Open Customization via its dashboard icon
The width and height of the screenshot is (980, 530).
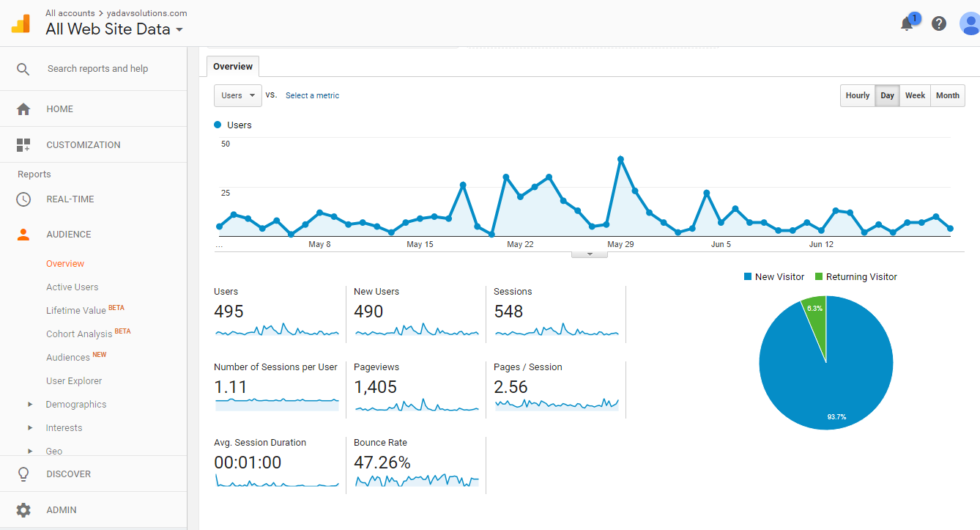pyautogui.click(x=23, y=145)
